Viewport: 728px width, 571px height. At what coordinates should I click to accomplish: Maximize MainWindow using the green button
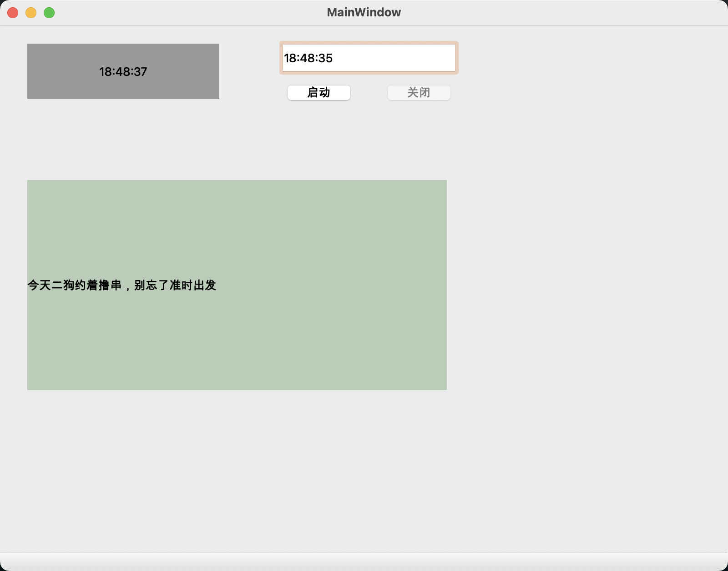(49, 13)
